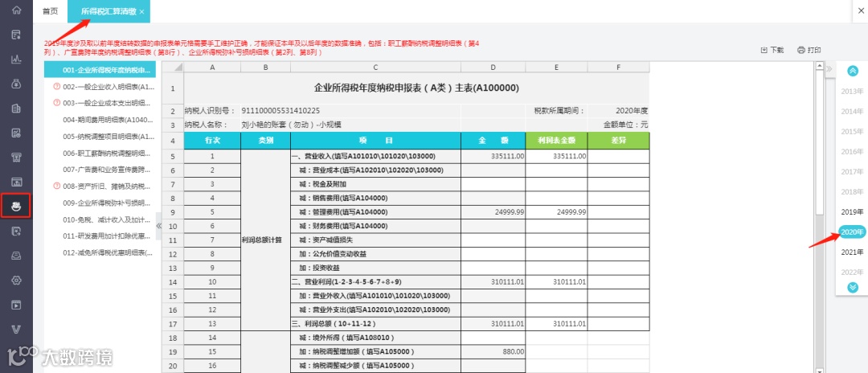Open form 009-企业所得税弥补亏损明细表
868x373 pixels.
tap(104, 203)
